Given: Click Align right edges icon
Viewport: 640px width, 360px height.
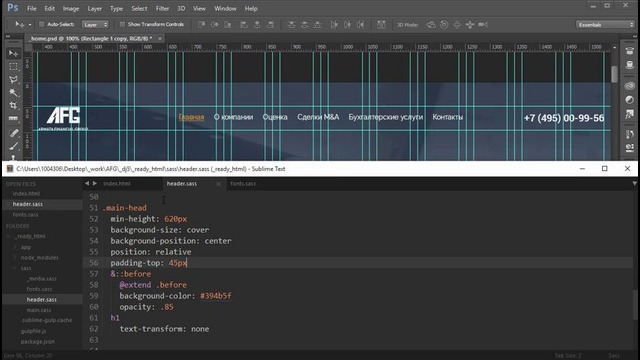Looking at the screenshot, I should pyautogui.click(x=270, y=24).
